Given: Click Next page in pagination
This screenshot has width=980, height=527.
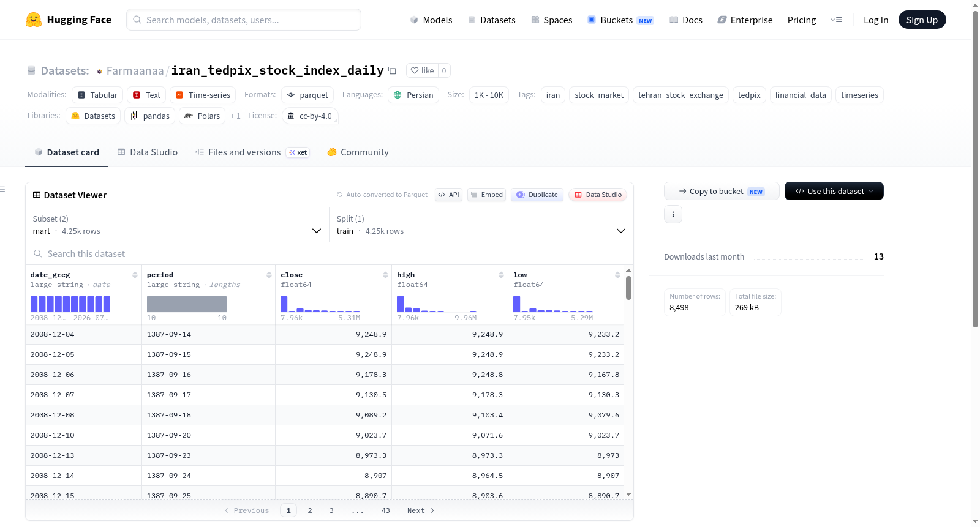Looking at the screenshot, I should 421,510.
